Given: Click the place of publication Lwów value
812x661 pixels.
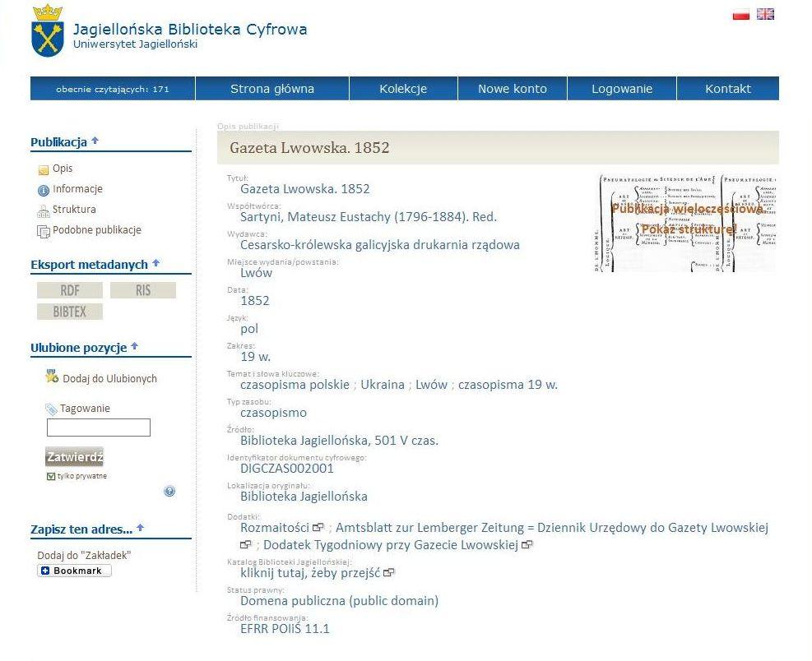Looking at the screenshot, I should (257, 273).
